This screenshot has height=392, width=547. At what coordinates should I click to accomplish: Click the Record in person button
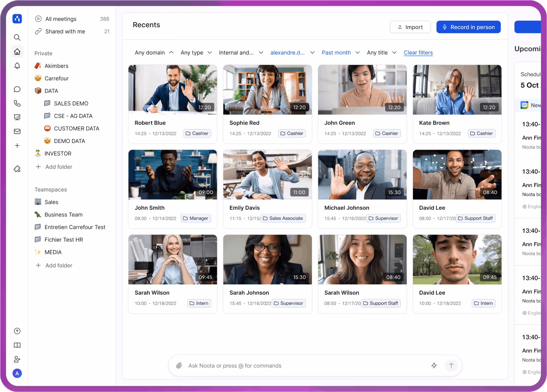click(469, 27)
